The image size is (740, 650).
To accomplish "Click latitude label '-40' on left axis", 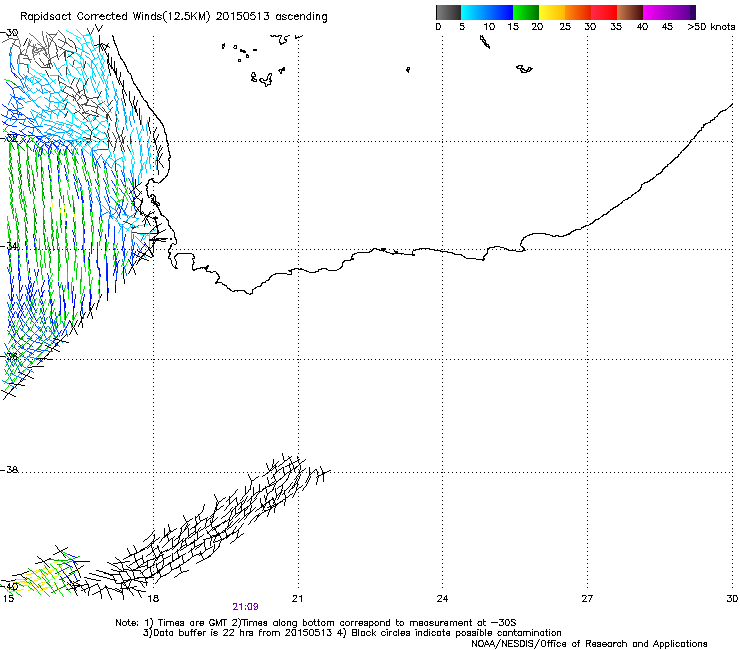I will point(9,586).
